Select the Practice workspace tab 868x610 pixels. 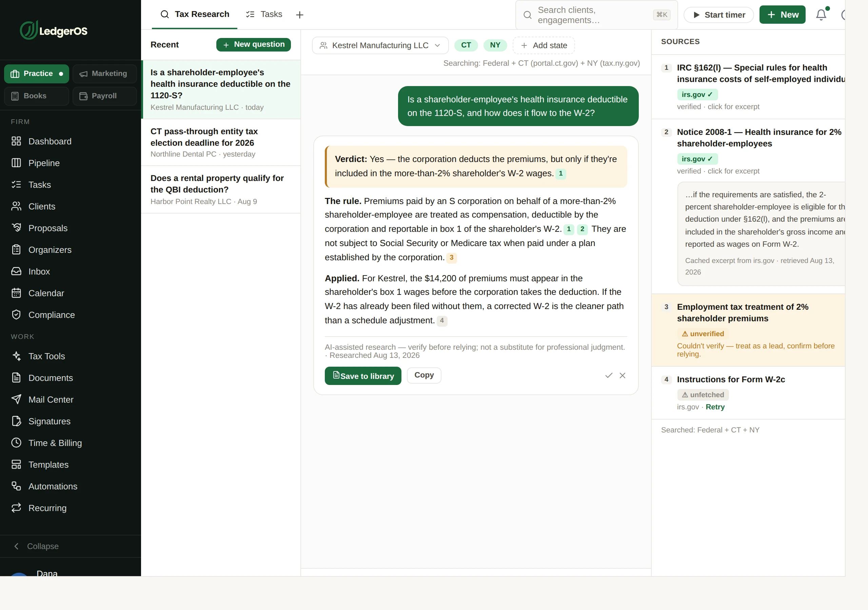coord(37,74)
